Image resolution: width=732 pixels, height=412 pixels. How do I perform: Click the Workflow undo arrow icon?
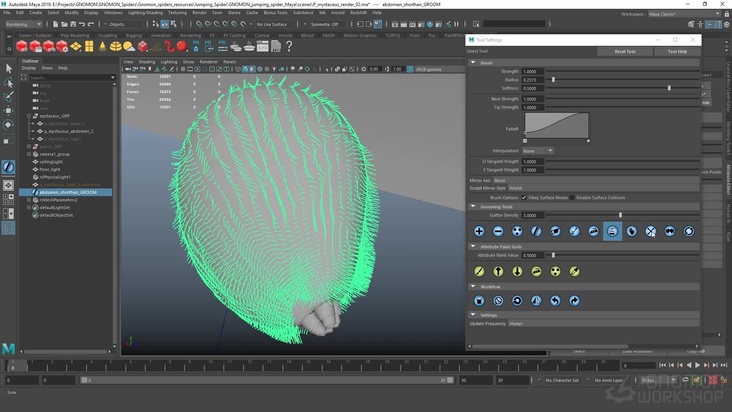tap(555, 300)
